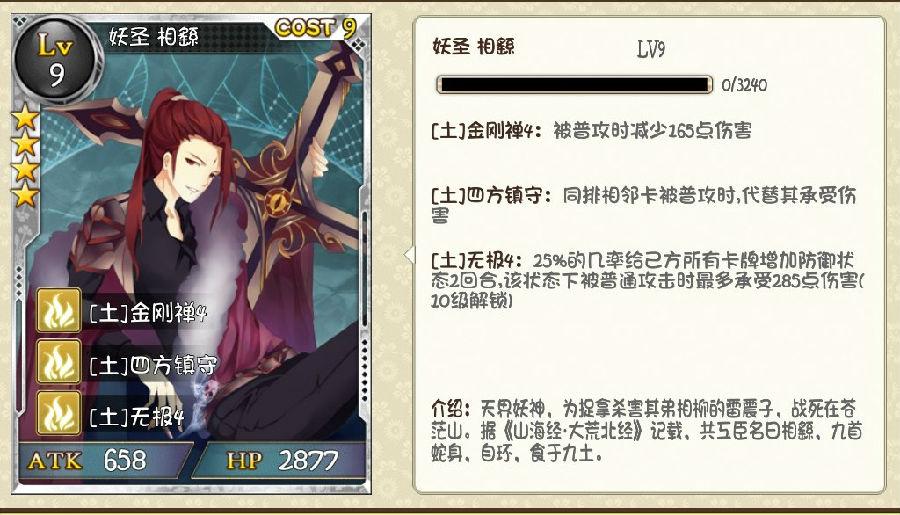Select the [土]金刚禅4 skill label on card
This screenshot has height=515, width=900.
pos(148,313)
